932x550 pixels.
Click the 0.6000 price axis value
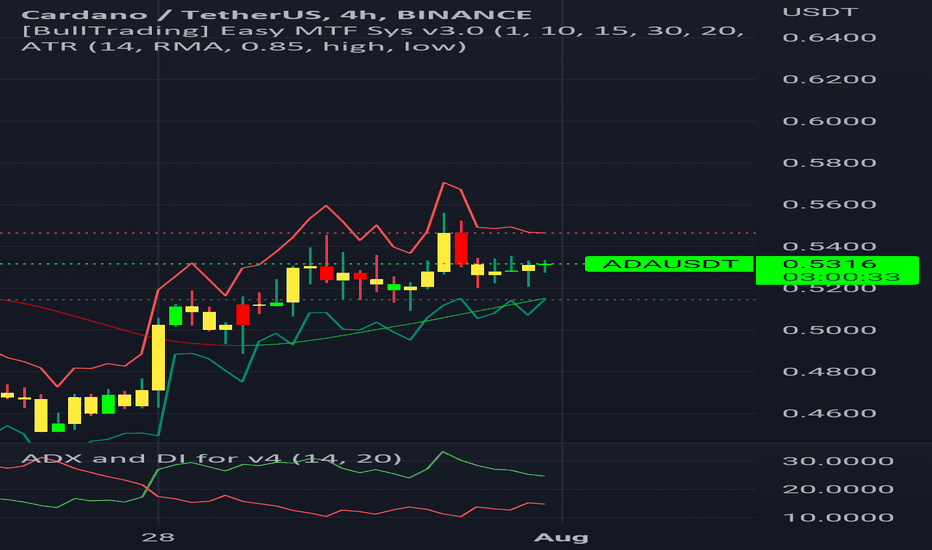pos(829,121)
